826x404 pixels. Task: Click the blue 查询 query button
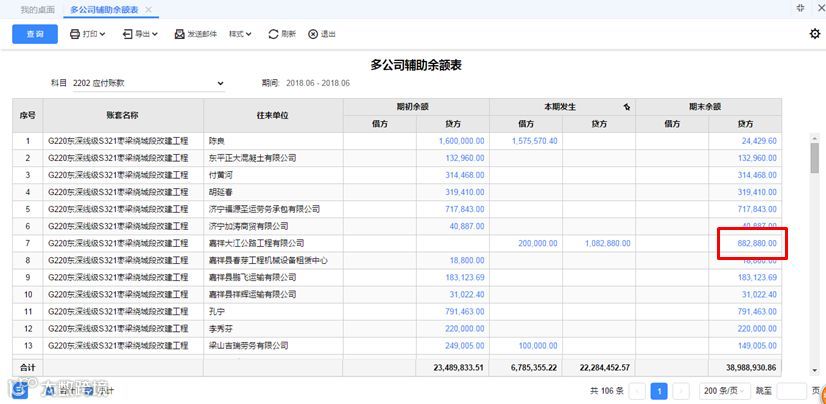(x=35, y=34)
